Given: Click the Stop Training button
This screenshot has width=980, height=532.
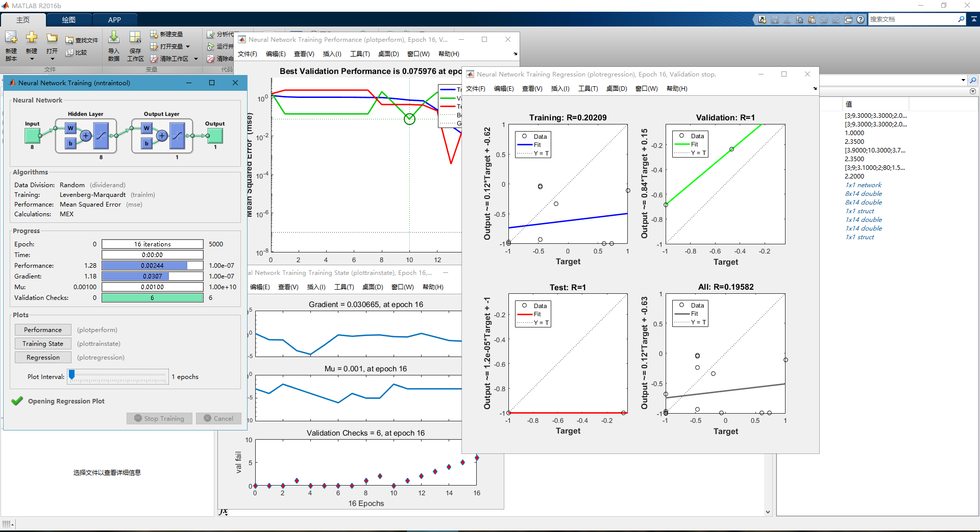Looking at the screenshot, I should [159, 418].
